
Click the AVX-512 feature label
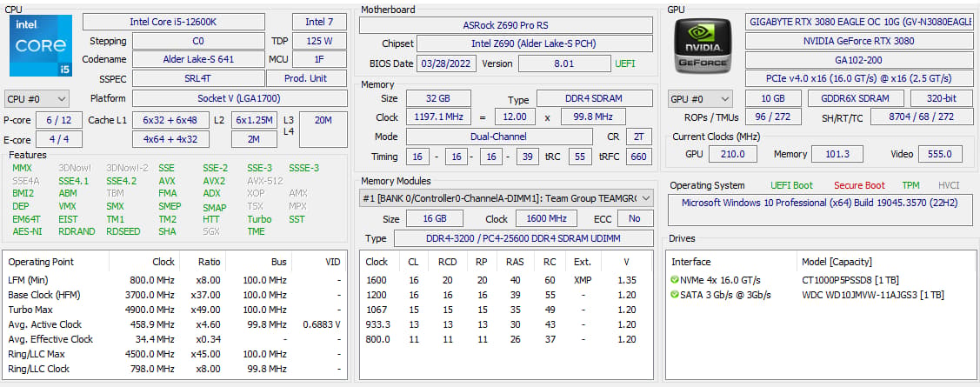pyautogui.click(x=265, y=181)
